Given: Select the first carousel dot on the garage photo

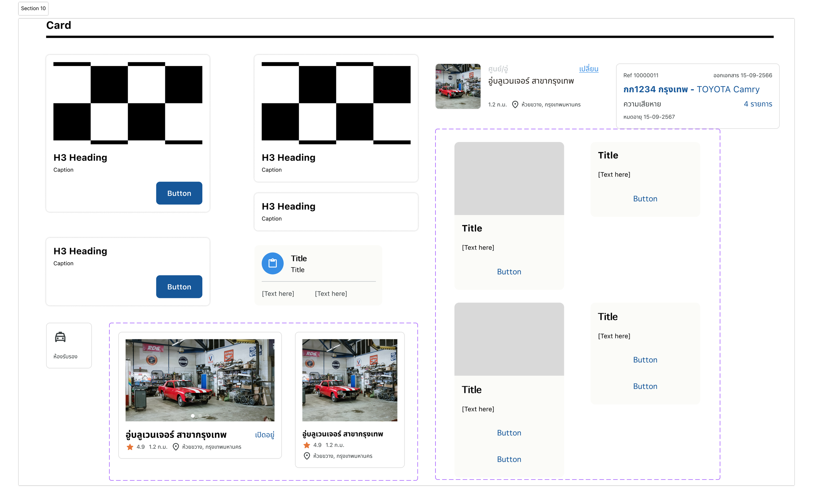Looking at the screenshot, I should (x=193, y=416).
